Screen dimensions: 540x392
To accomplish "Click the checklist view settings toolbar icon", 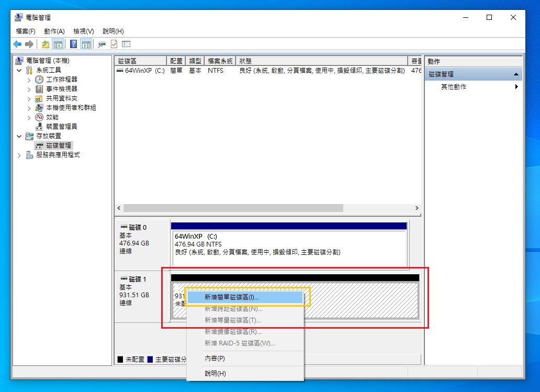I will tap(126, 44).
